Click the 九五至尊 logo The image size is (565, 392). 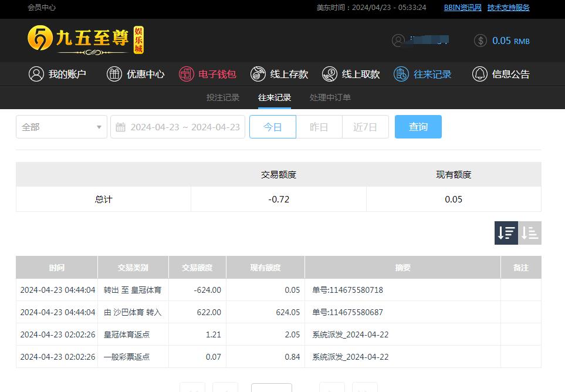click(85, 40)
